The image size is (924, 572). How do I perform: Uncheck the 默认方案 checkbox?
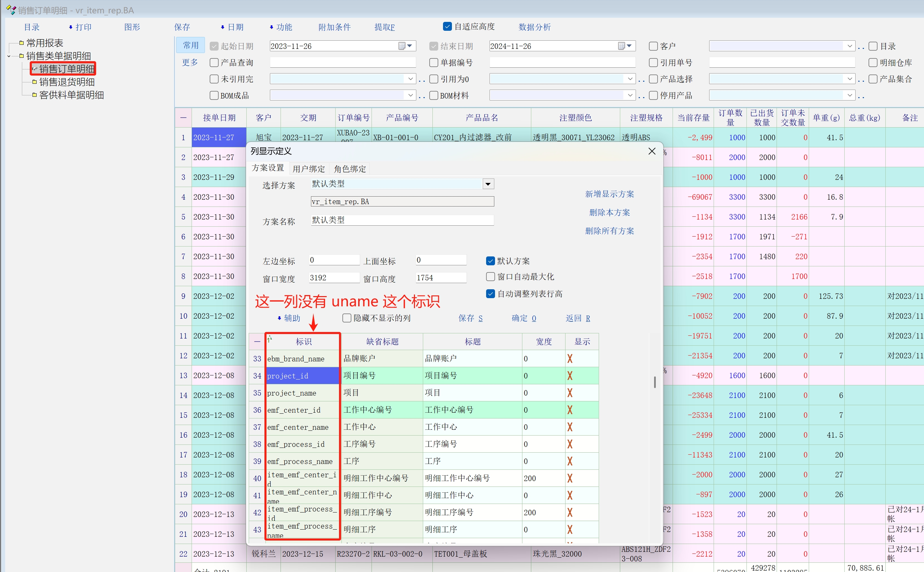[490, 261]
